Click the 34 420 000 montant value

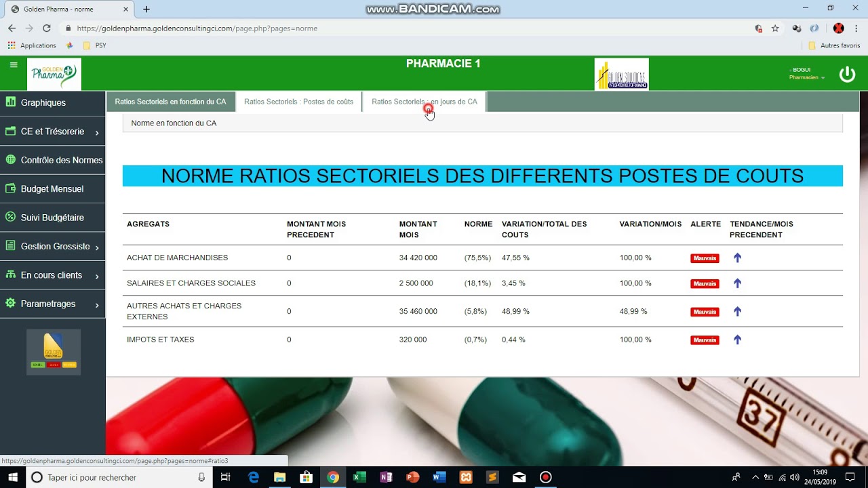[418, 258]
